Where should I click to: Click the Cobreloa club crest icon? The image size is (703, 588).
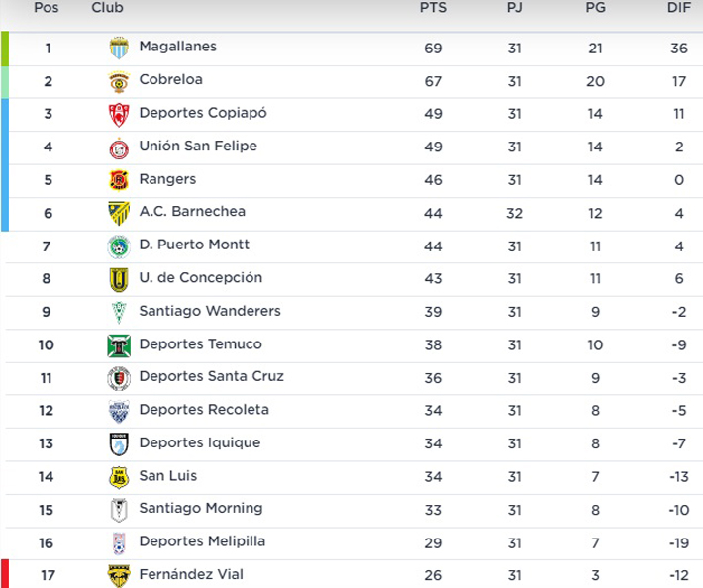[119, 81]
